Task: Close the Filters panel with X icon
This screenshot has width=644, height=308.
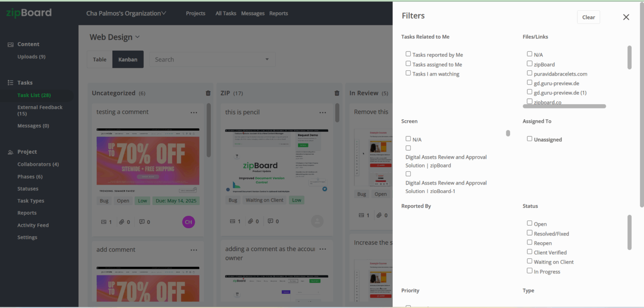Action: [x=626, y=17]
